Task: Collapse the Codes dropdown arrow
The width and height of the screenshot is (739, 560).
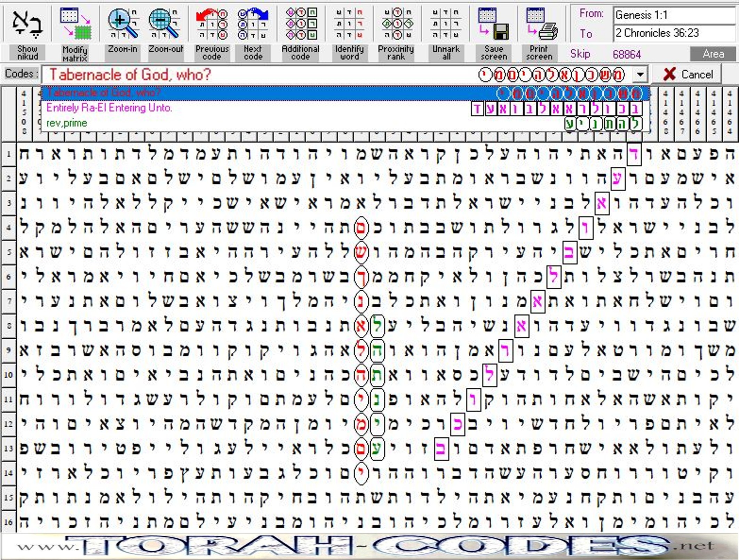Action: (640, 74)
